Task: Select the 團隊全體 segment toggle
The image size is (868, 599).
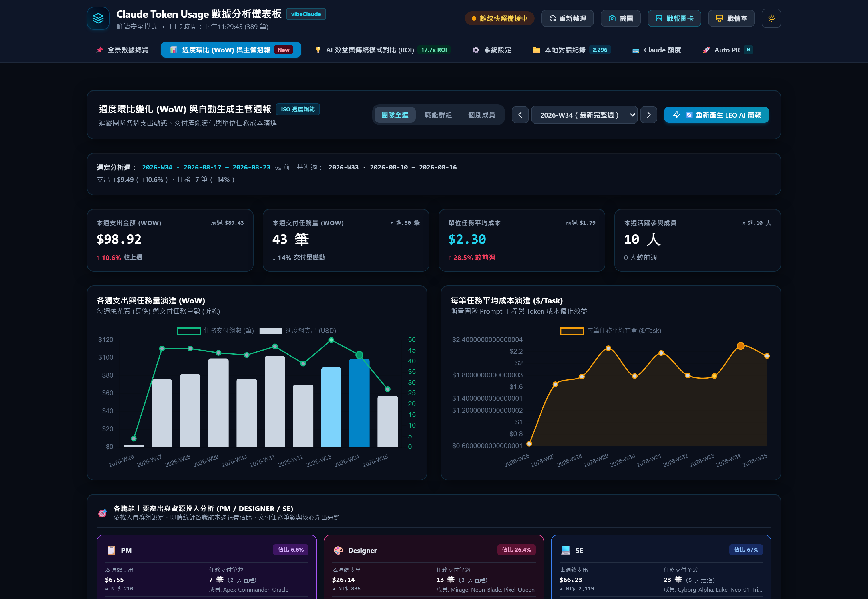Action: click(395, 115)
